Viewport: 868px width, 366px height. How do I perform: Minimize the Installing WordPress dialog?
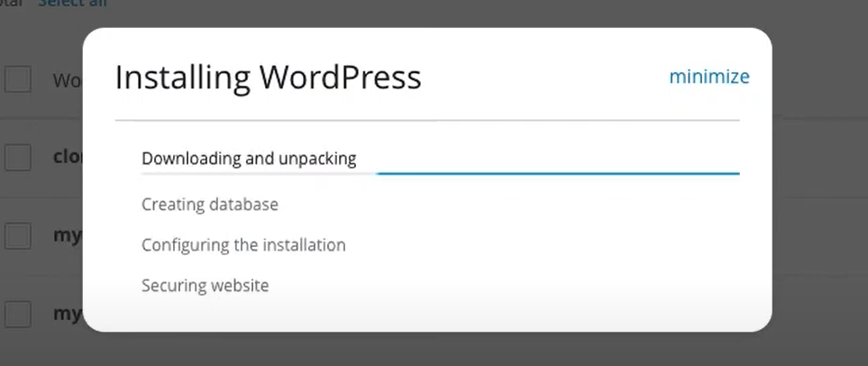[708, 77]
